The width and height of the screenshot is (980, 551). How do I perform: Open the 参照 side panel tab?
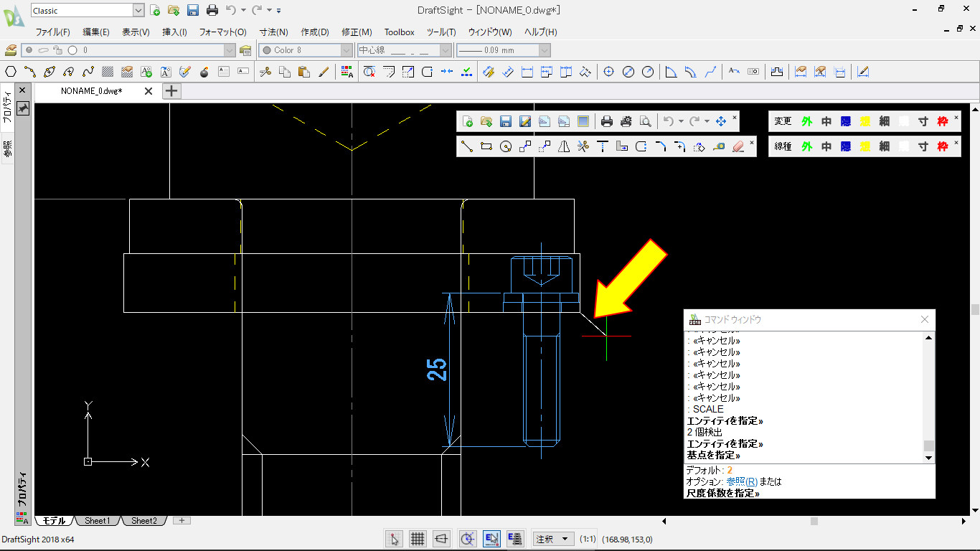(x=8, y=149)
